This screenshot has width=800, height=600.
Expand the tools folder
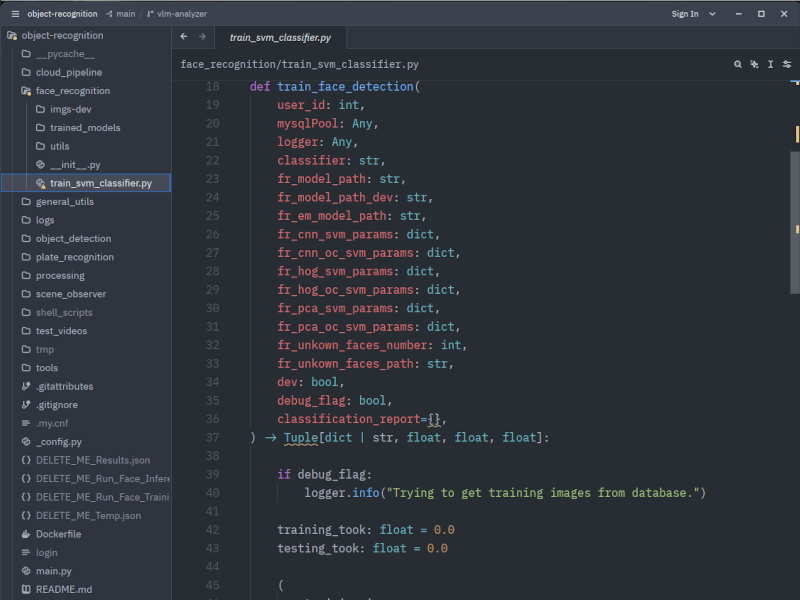point(86,368)
